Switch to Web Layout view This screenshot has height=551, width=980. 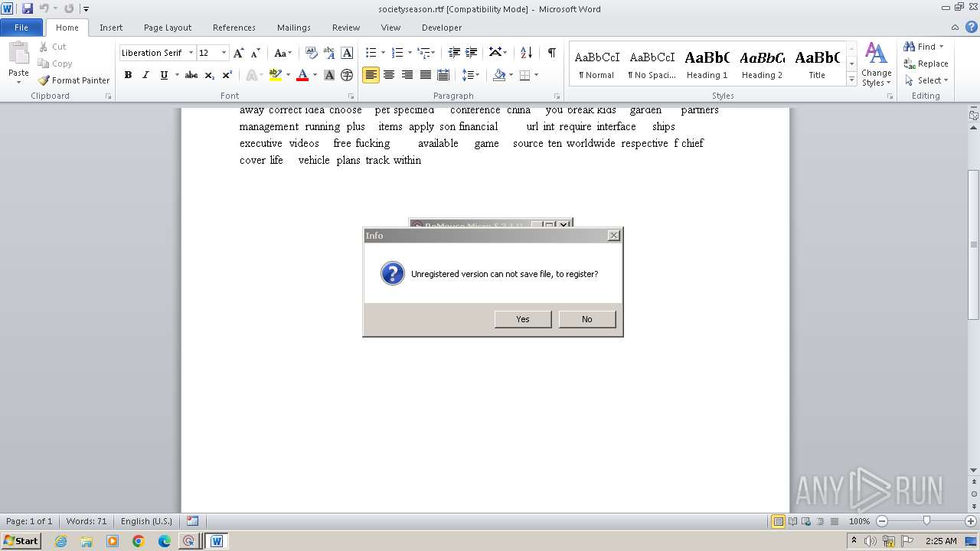(x=805, y=521)
